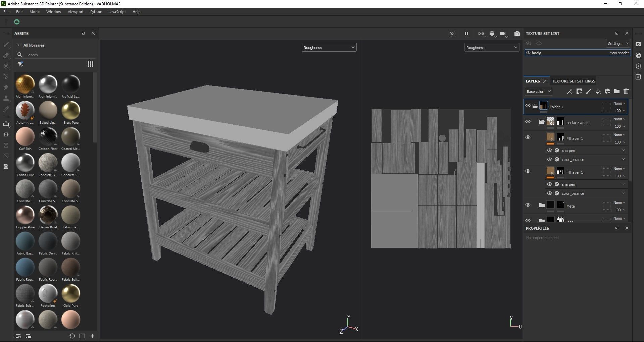Viewport: 644px width, 342px height.
Task: Click the hourglass bake icon in left toolbar
Action: point(6,145)
